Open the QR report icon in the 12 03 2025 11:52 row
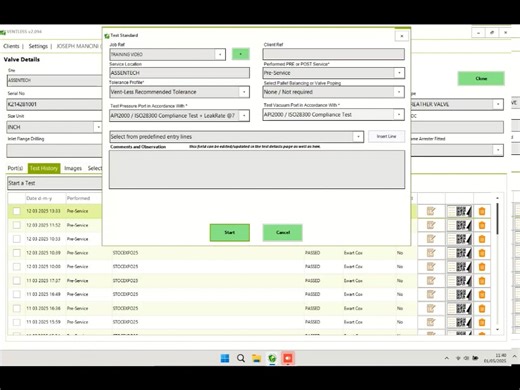The width and height of the screenshot is (520, 390). coord(460,225)
